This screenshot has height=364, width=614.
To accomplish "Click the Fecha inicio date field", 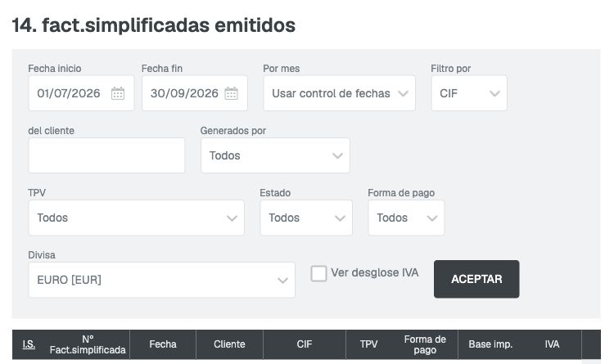I will pos(81,93).
